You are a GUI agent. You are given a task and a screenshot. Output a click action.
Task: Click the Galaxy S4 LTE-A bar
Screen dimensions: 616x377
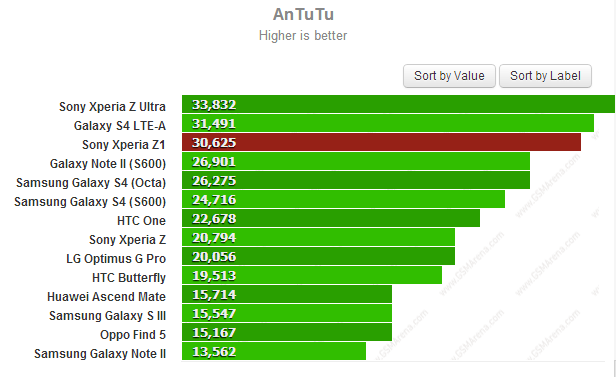pos(388,123)
